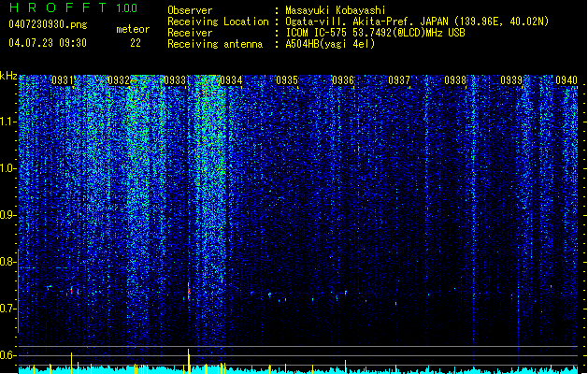Click the 1.0 kHz axis tick label

[7, 168]
